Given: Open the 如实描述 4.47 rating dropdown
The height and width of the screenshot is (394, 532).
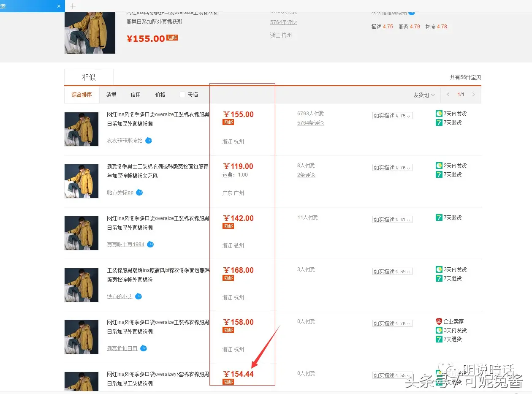Looking at the screenshot, I should (392, 220).
